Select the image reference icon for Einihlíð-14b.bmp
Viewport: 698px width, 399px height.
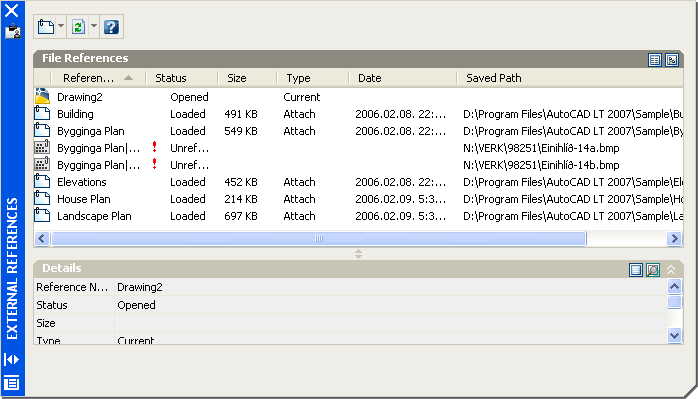coord(42,164)
